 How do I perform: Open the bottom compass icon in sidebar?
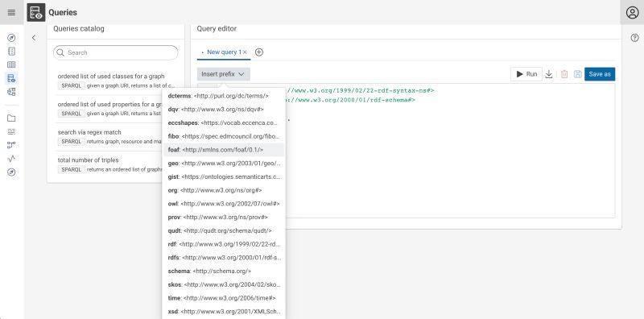coord(11,172)
